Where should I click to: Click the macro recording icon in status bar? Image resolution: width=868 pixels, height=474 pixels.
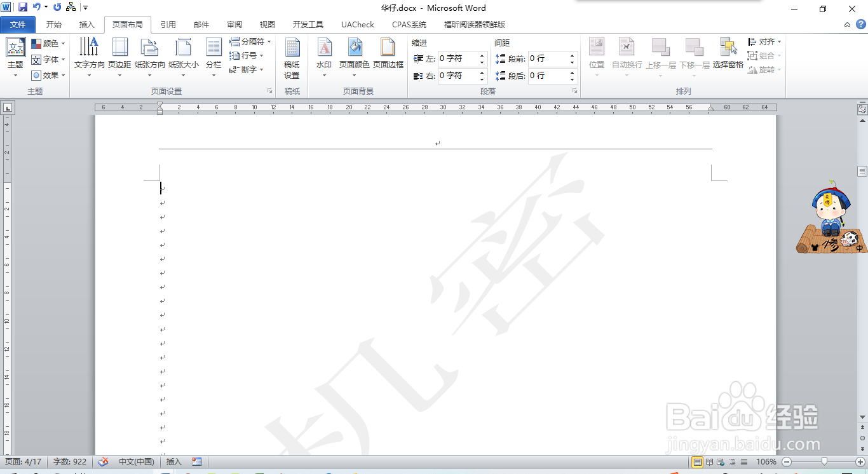click(197, 462)
